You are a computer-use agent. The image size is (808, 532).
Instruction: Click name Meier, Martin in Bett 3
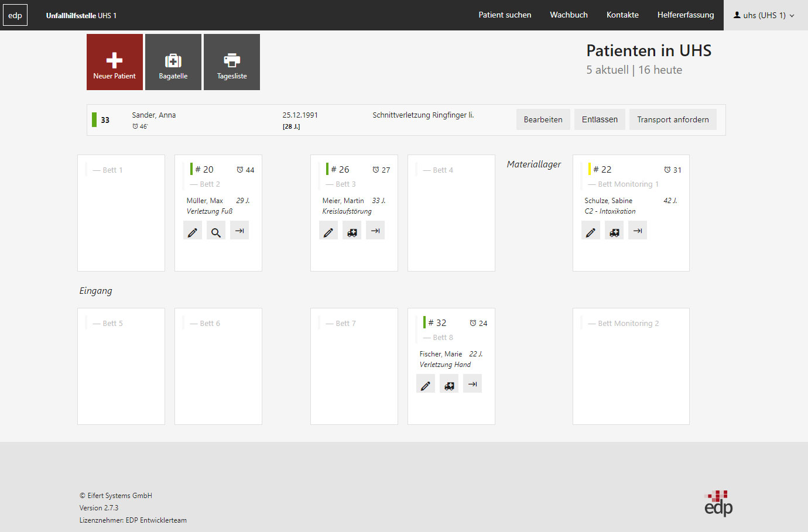343,201
